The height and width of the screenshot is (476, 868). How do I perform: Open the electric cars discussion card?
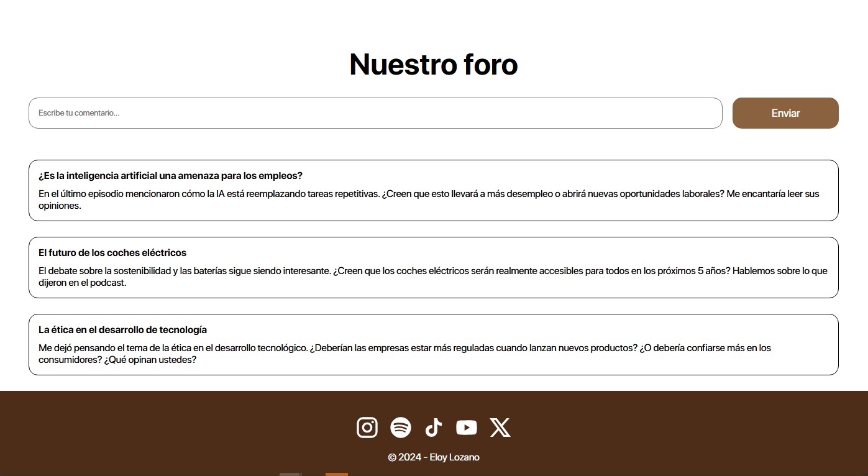coord(433,267)
